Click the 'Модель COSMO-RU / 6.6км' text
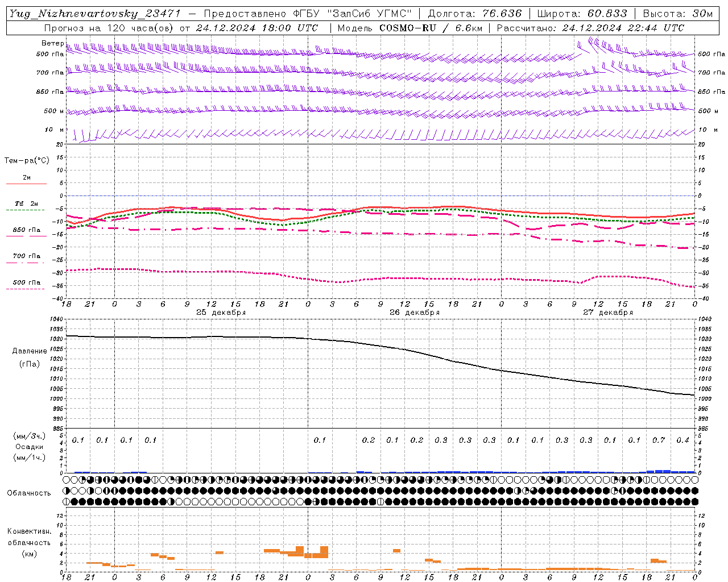 409,28
